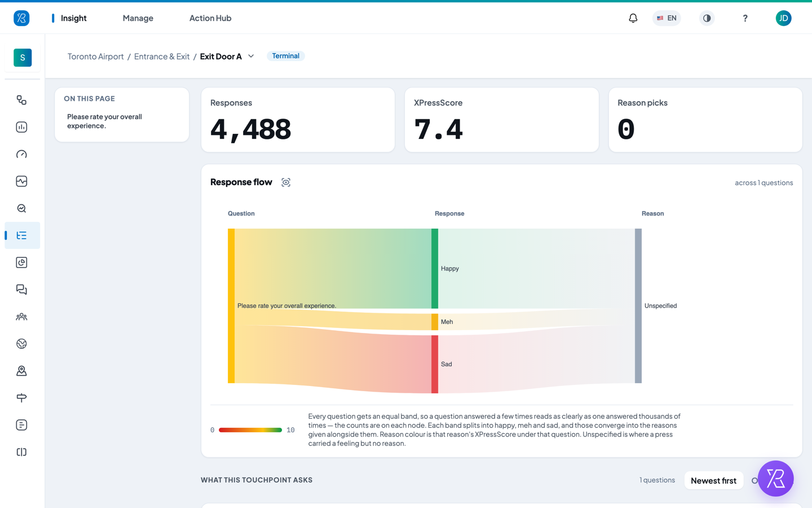Image resolution: width=812 pixels, height=508 pixels.
Task: Click the yellow question node bar in Sankey
Action: (x=231, y=306)
